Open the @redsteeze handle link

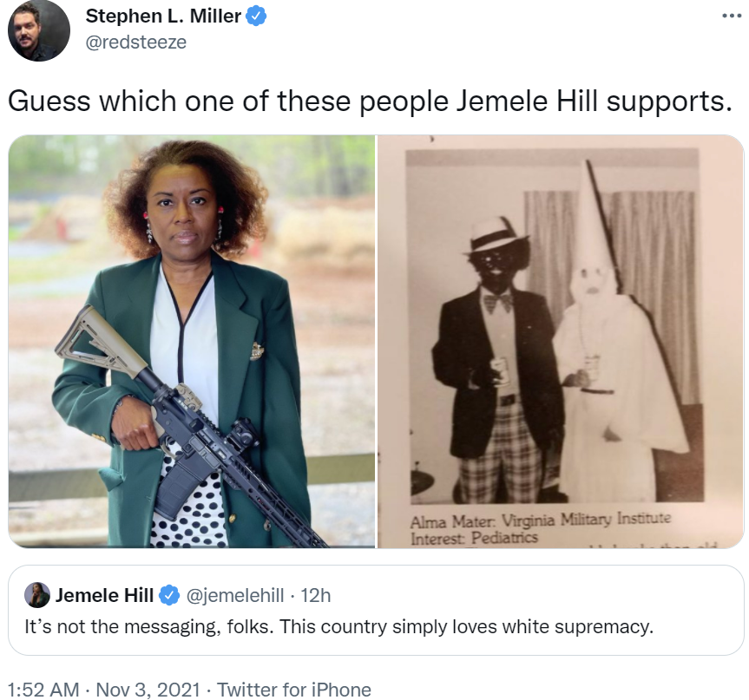[135, 42]
